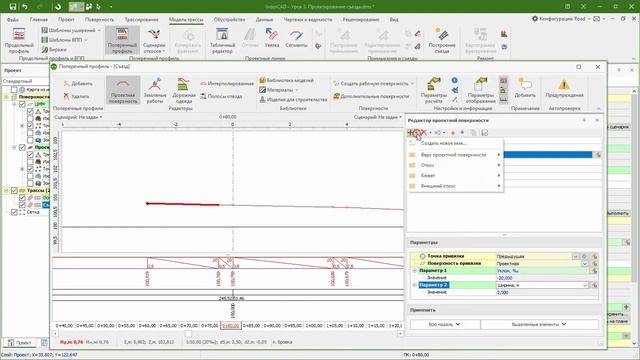
Task: Open the right Сценарий: Не задан dropdown
Action: (378, 117)
